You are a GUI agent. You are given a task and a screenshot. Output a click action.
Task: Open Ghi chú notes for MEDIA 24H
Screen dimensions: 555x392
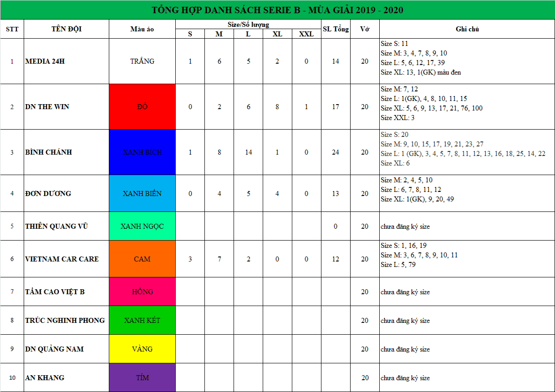point(467,61)
